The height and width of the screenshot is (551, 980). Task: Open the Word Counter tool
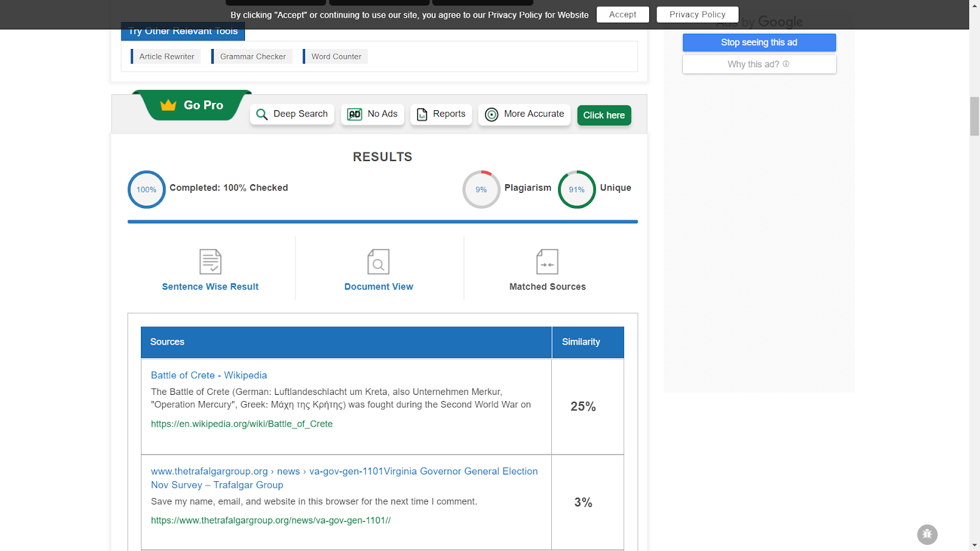336,56
